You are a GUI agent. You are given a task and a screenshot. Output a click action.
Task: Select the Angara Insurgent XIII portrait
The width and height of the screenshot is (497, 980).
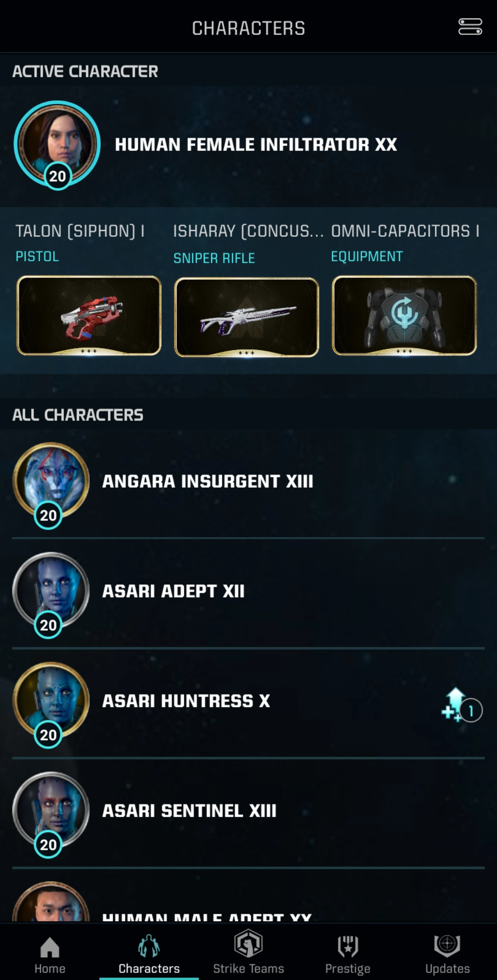[51, 484]
